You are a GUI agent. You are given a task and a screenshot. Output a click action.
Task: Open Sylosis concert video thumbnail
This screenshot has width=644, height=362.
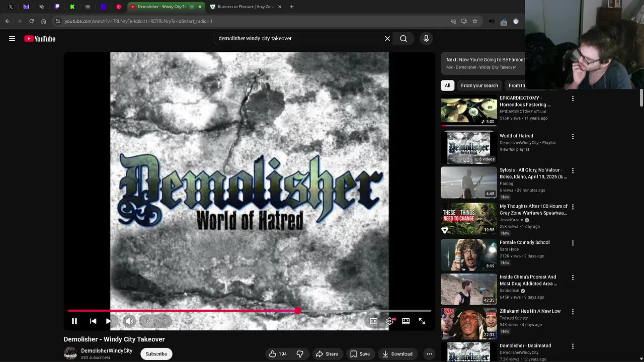pyautogui.click(x=468, y=183)
